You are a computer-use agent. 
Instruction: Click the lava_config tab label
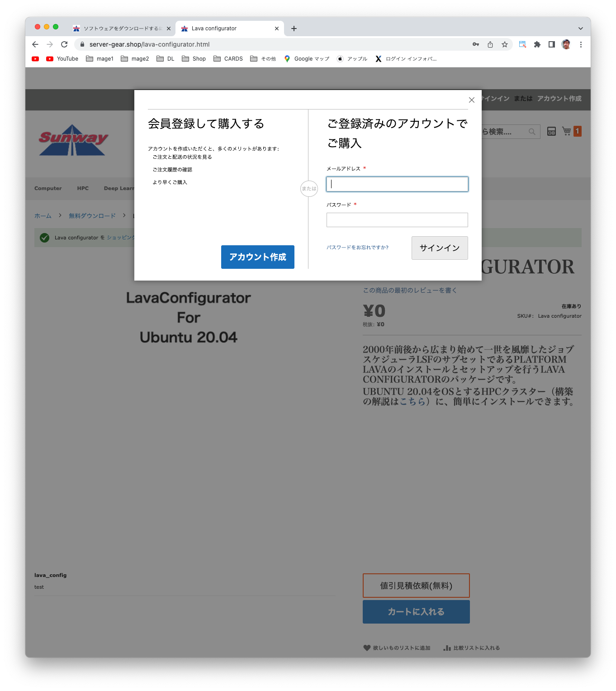coord(50,575)
